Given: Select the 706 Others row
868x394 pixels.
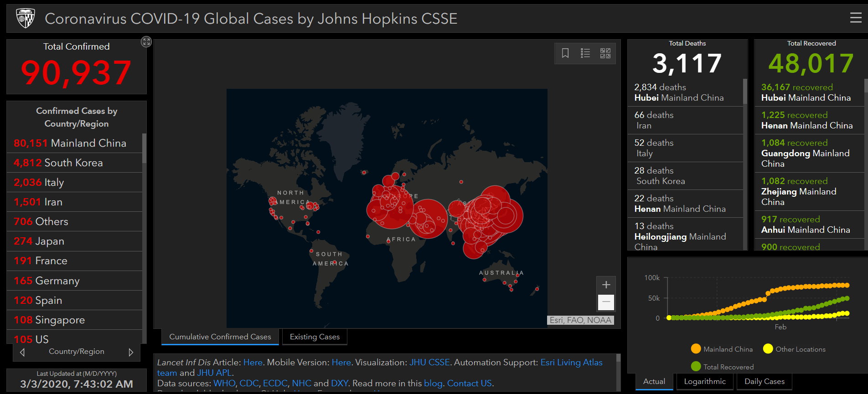Looking at the screenshot, I should (75, 221).
